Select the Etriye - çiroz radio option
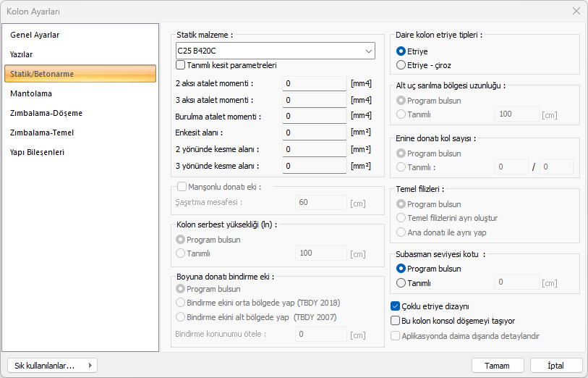Image resolution: width=588 pixels, height=378 pixels. tap(401, 65)
